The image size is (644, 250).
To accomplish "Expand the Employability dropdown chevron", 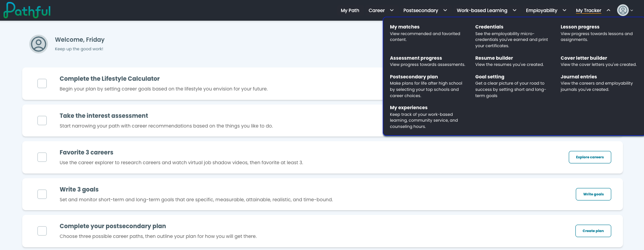I will pos(564,11).
